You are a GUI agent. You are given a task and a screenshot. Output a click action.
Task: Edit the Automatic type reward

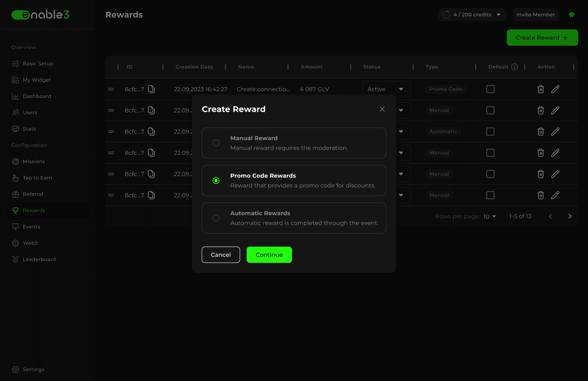pyautogui.click(x=555, y=131)
